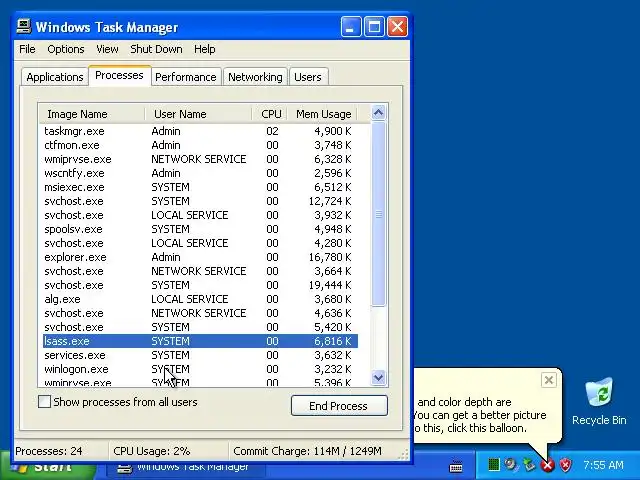Sort by CPU column header
The width and height of the screenshot is (640, 480).
[x=269, y=114]
